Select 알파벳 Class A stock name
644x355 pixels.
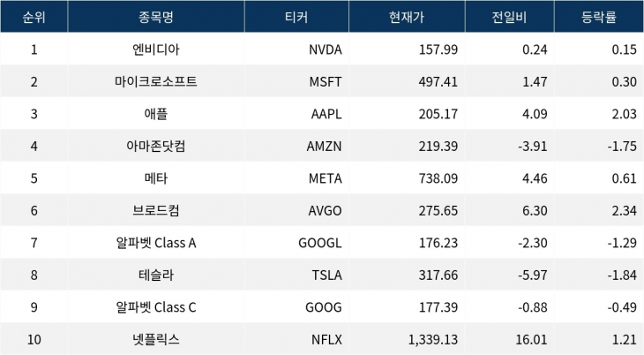pyautogui.click(x=155, y=244)
